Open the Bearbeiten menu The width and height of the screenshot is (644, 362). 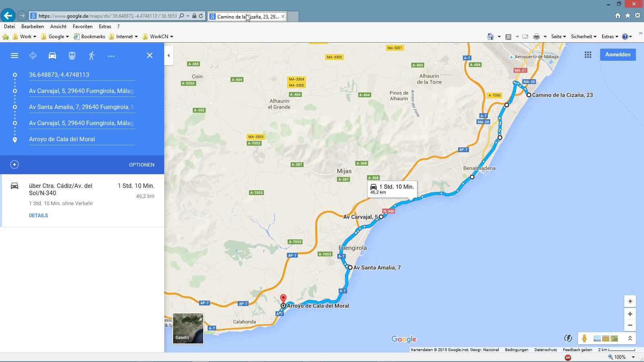click(x=33, y=27)
